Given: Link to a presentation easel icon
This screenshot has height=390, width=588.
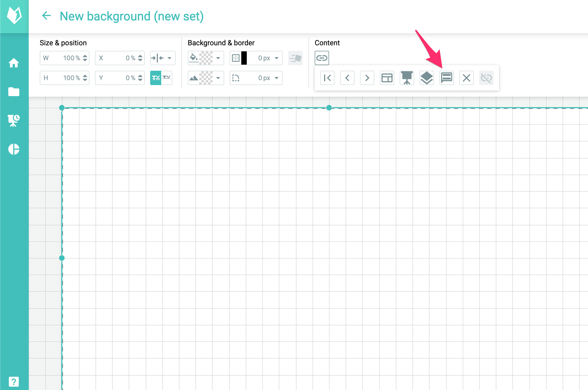Looking at the screenshot, I should (x=407, y=78).
